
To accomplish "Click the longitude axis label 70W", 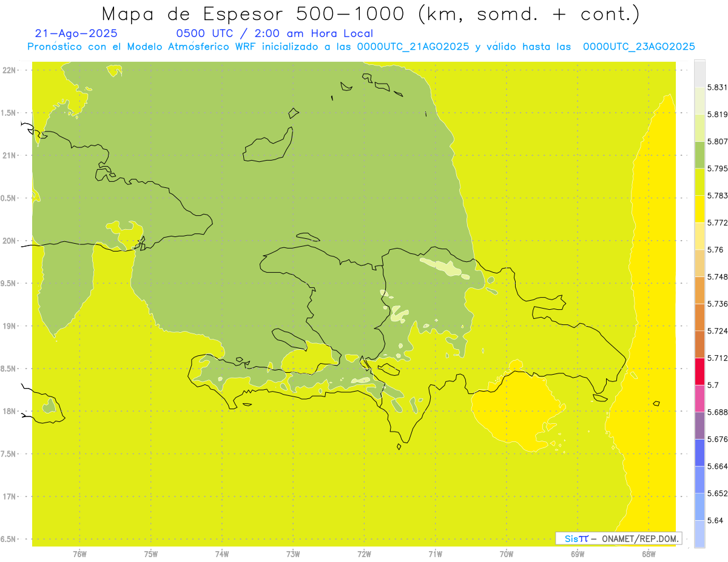I will click(507, 554).
